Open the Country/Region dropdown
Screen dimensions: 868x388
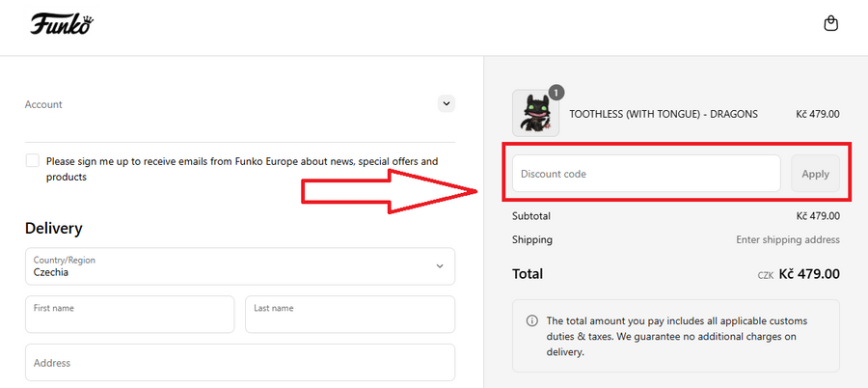(x=239, y=266)
